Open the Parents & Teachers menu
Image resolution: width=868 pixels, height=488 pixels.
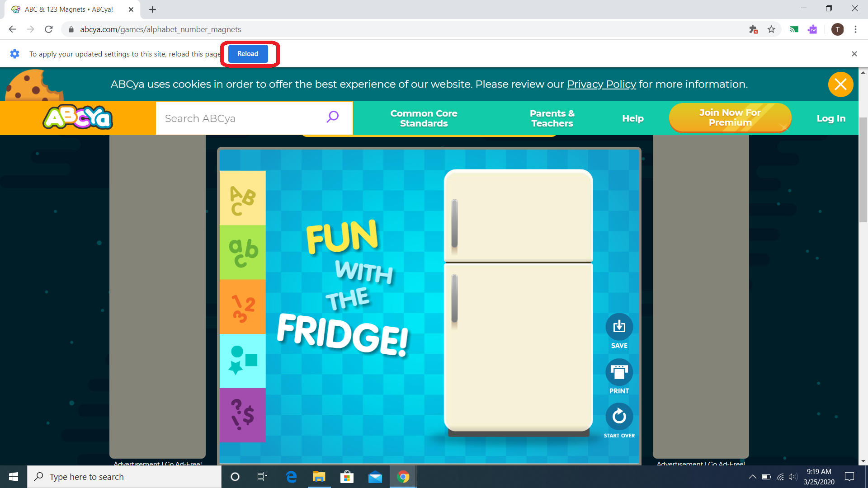(552, 118)
